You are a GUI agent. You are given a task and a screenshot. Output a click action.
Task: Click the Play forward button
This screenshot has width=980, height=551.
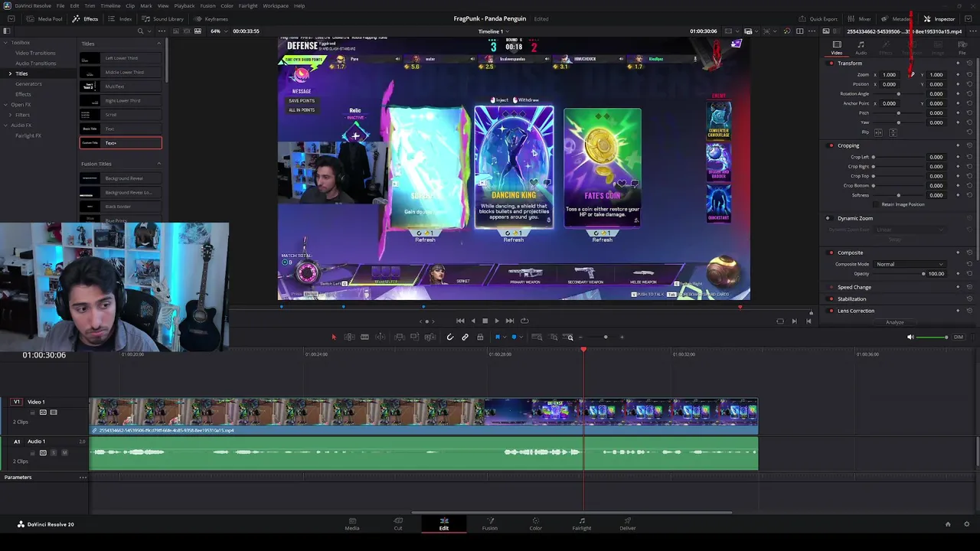click(x=497, y=321)
